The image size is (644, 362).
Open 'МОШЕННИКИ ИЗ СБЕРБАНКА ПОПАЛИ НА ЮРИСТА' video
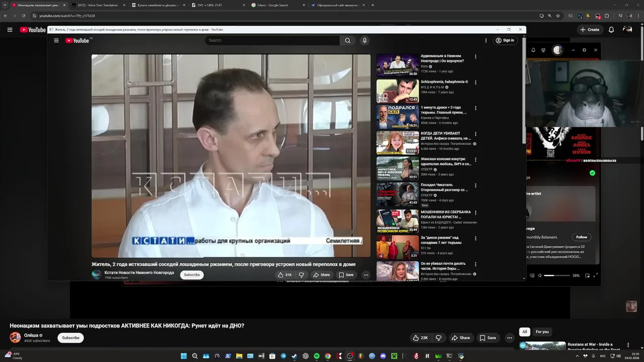pyautogui.click(x=446, y=214)
